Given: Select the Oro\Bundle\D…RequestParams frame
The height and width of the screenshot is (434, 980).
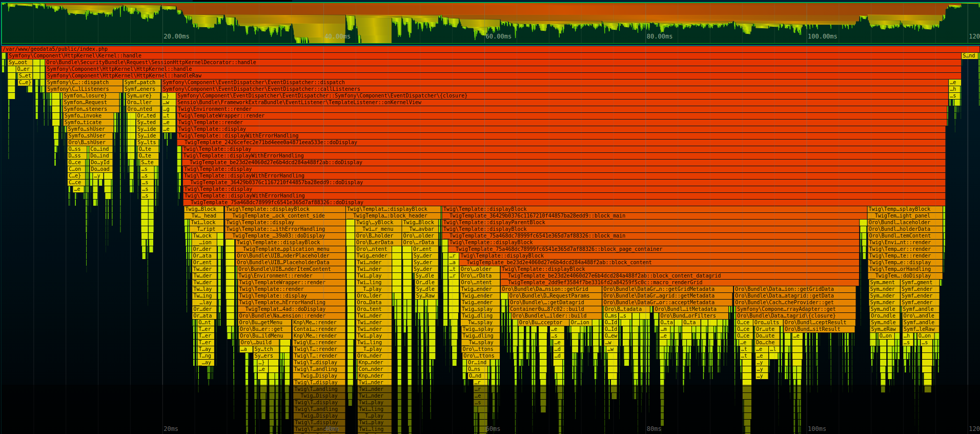Looking at the screenshot, I should click(x=555, y=296).
